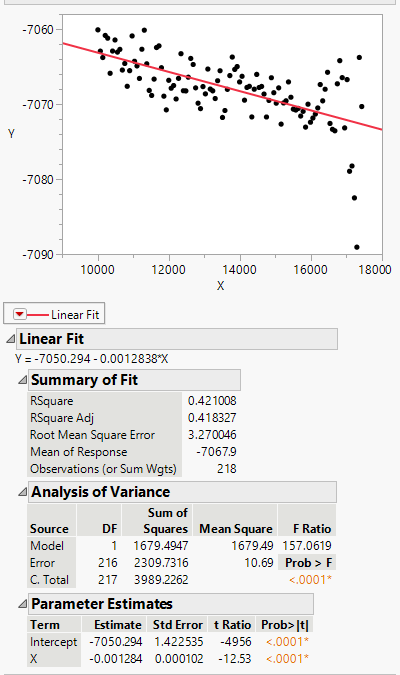
Task: Click the Error mean square 10.69
Action: tap(258, 563)
